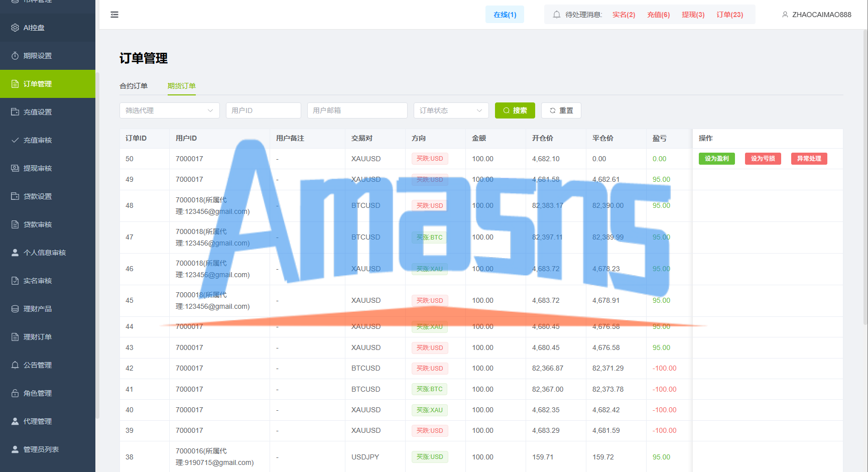
Task: Click the 个人信息审核 person icon
Action: [15, 253]
